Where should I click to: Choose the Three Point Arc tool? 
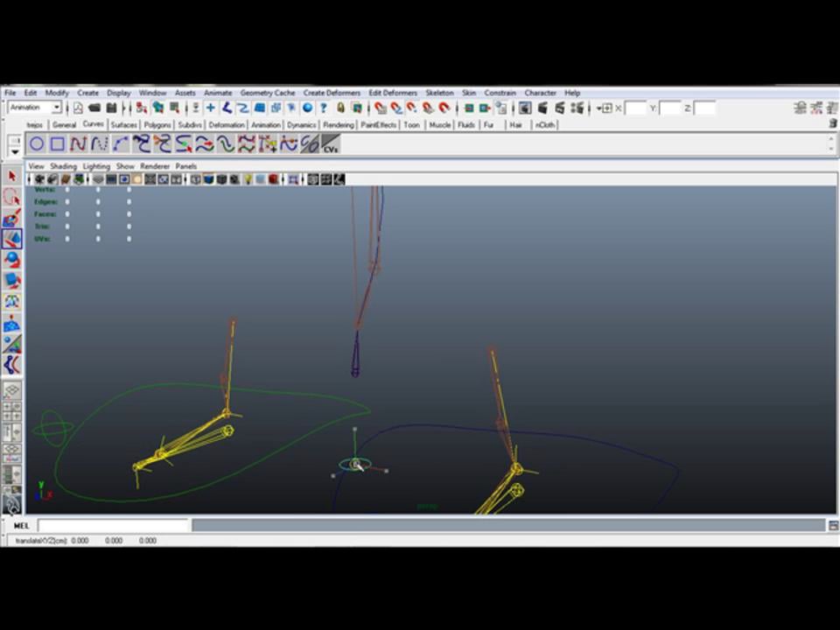[x=120, y=144]
